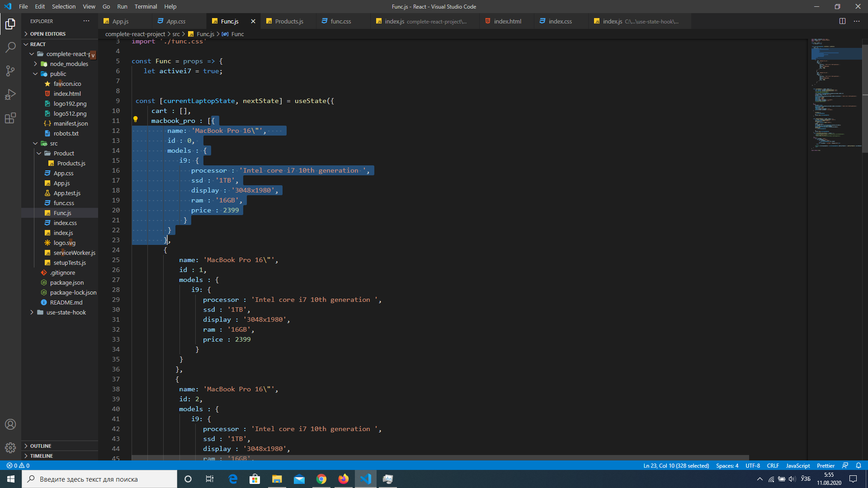The height and width of the screenshot is (488, 868).
Task: Open the Extensions view
Action: (10, 118)
